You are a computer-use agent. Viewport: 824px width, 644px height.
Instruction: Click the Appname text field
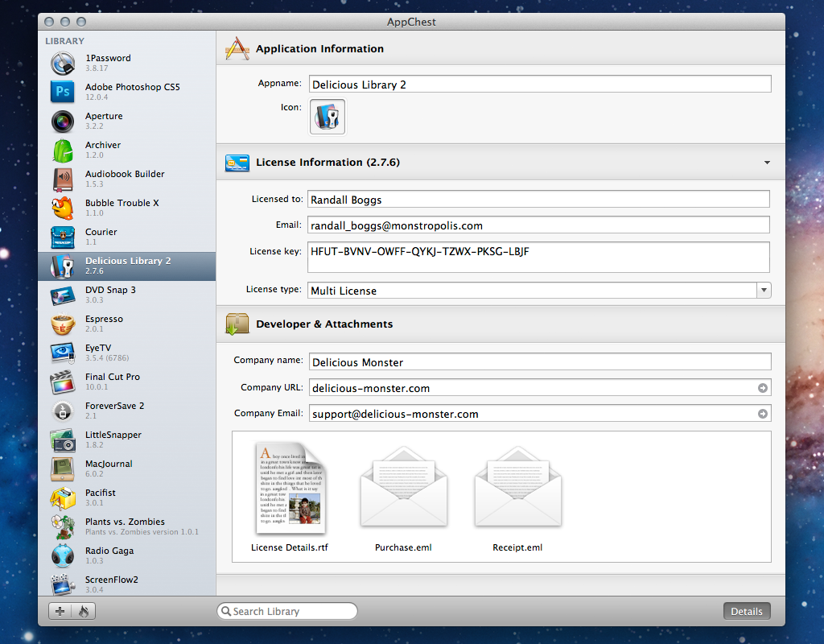coord(540,84)
